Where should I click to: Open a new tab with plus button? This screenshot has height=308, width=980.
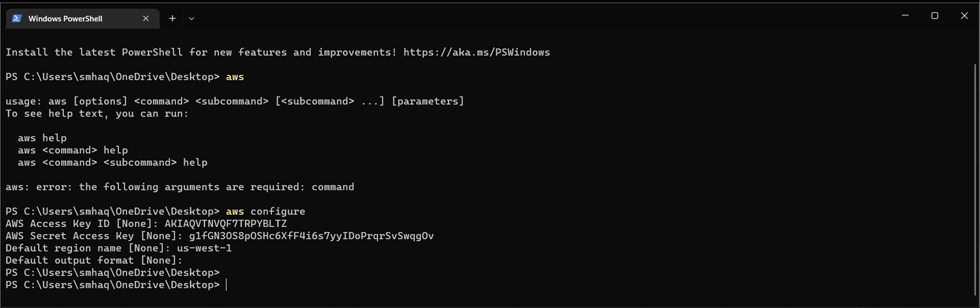[x=172, y=19]
